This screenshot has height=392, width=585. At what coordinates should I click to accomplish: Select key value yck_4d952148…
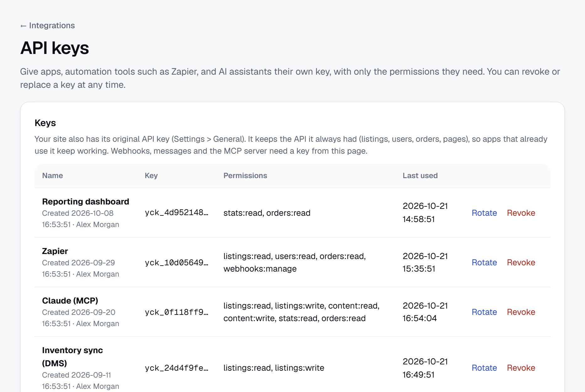tap(176, 213)
